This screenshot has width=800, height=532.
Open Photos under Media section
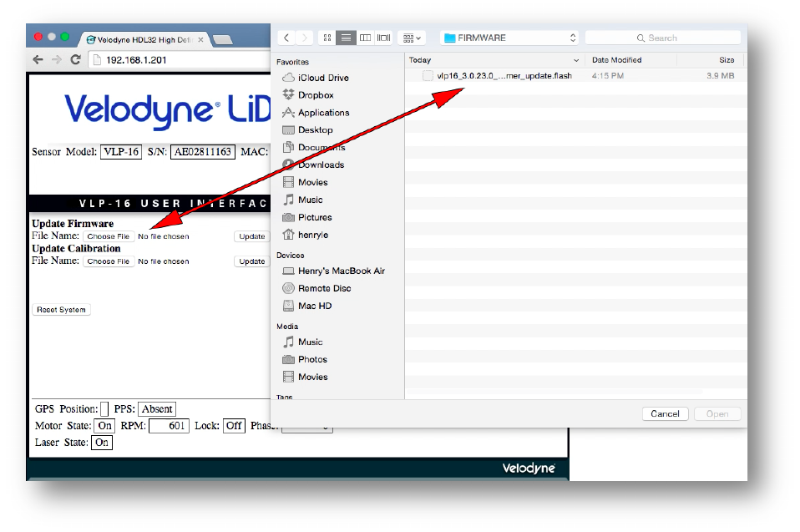point(312,359)
